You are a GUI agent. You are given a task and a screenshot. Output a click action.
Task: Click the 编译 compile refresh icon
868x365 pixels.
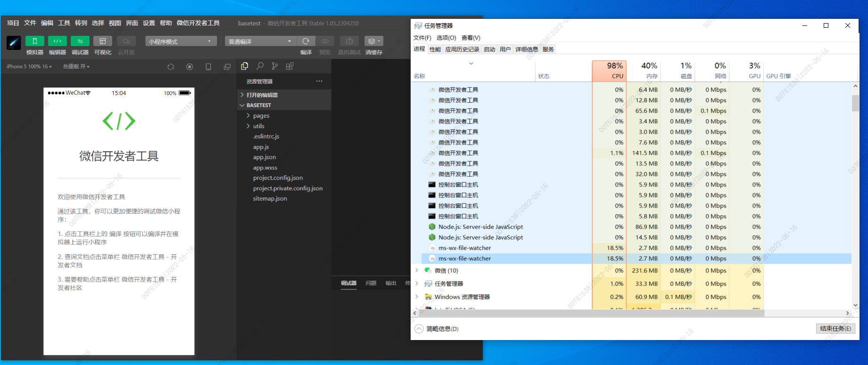coord(306,41)
